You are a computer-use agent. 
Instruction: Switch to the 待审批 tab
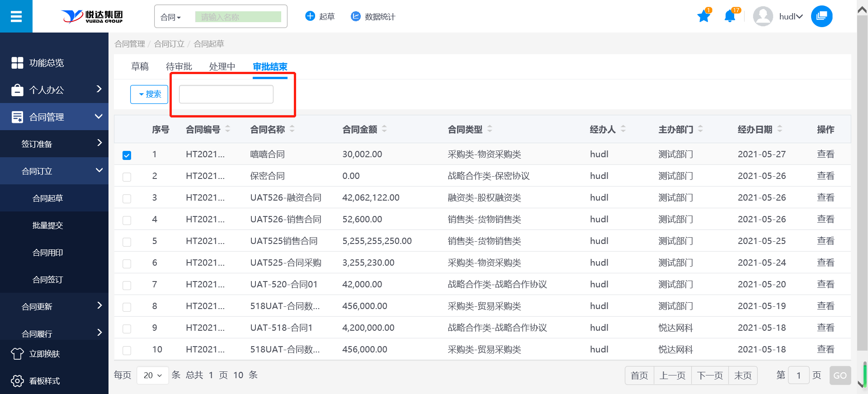tap(179, 67)
